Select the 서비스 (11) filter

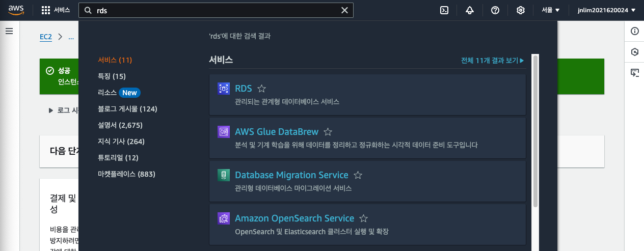click(x=115, y=60)
